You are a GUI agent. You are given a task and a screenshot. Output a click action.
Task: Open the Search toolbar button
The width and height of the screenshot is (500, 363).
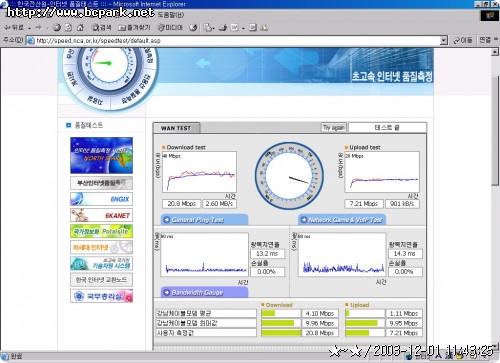(101, 27)
